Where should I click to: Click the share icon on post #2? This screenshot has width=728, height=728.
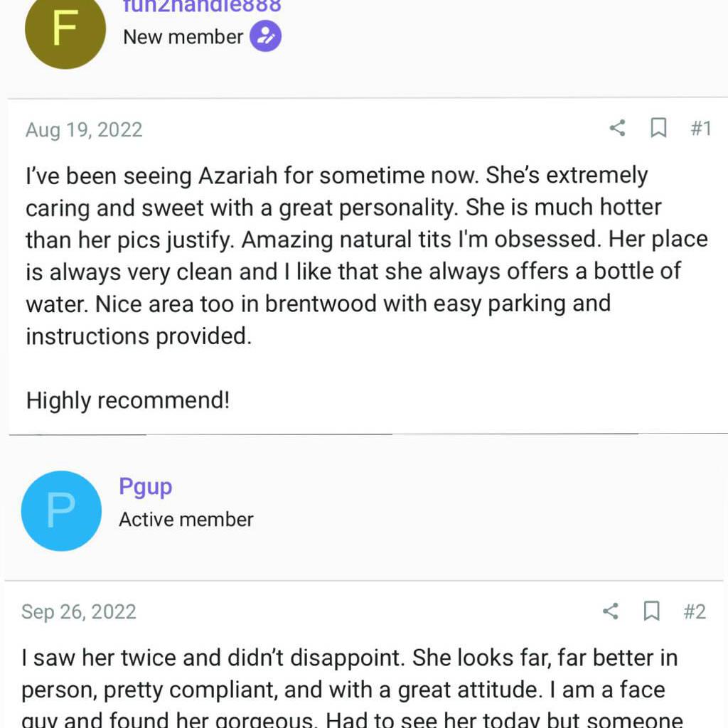(x=610, y=611)
